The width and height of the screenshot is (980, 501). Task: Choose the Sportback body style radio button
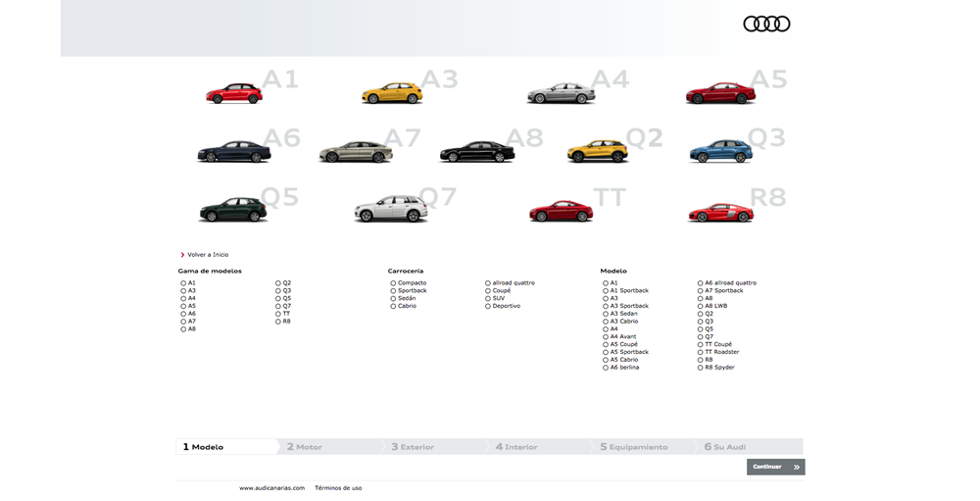point(393,291)
